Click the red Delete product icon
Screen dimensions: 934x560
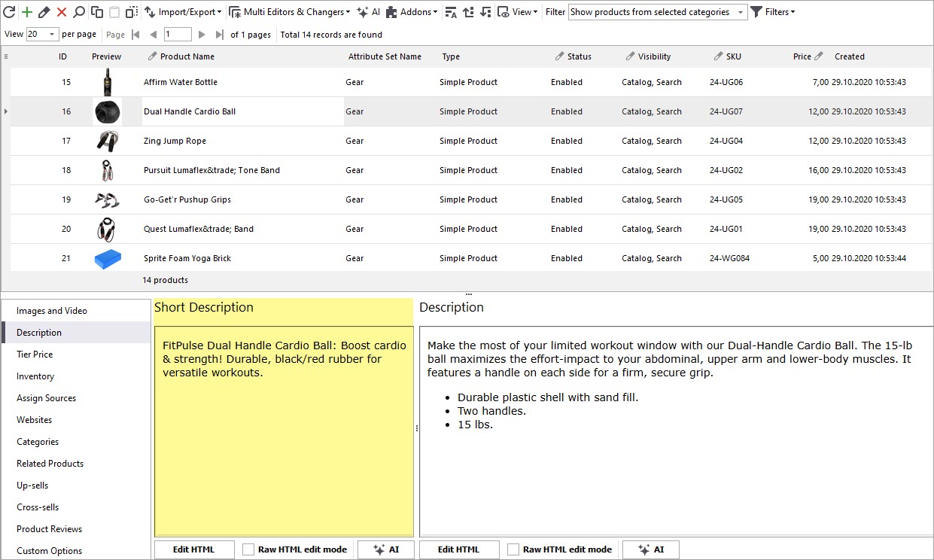61,12
